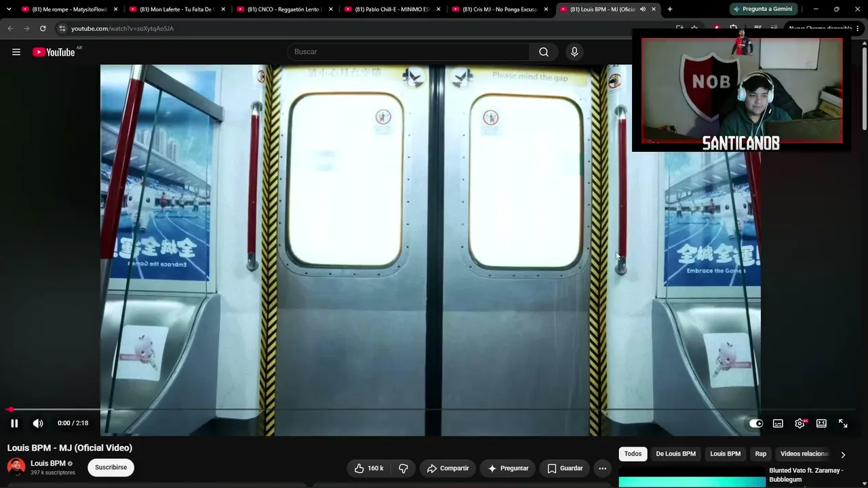Click Pregunta a Gemini button
Viewport: 868px width, 488px height.
click(x=763, y=9)
